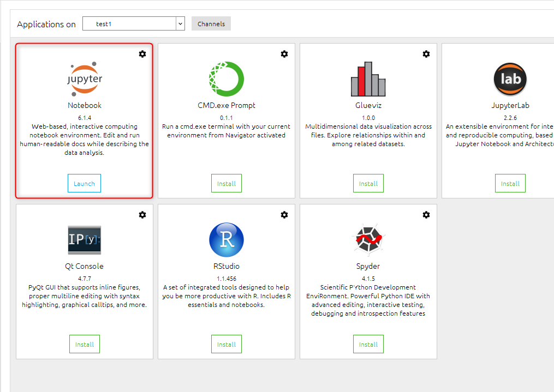The image size is (554, 392).
Task: Install RStudio
Action: (x=227, y=344)
